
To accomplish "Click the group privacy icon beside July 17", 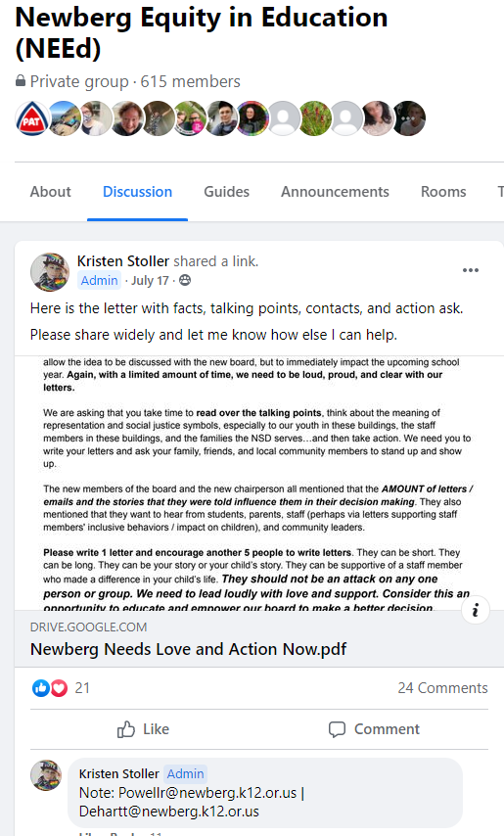I will pyautogui.click(x=185, y=280).
